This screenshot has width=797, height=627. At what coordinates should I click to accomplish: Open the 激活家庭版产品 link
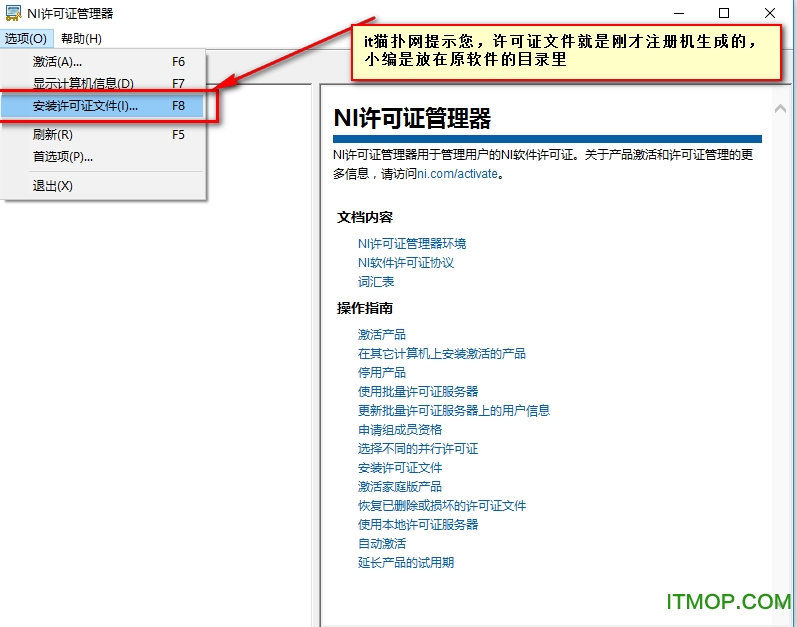pyautogui.click(x=400, y=487)
